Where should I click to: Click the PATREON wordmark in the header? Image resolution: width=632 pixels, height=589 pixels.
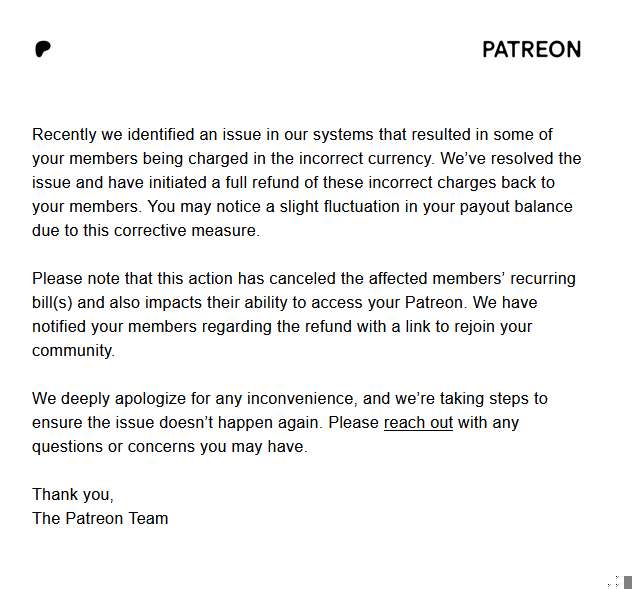532,50
